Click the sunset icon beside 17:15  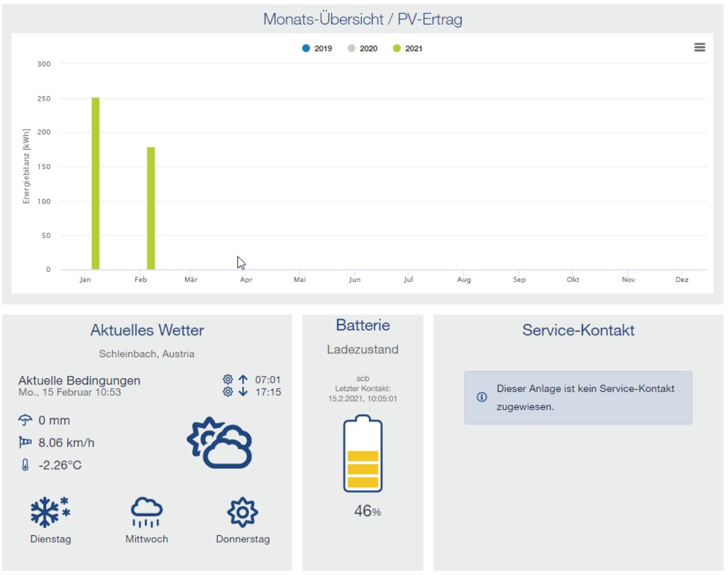[235, 392]
